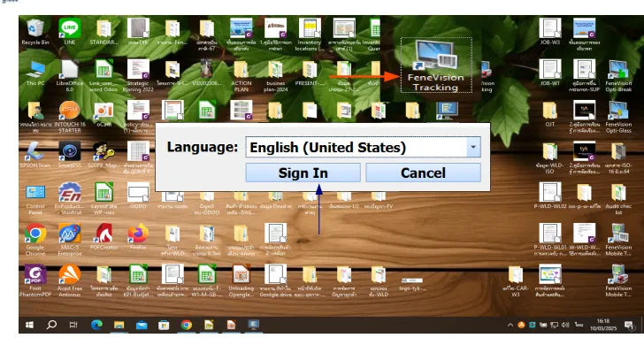Select the LINE desktop shortcut
Screen dimensions: 644x338
tap(69, 32)
